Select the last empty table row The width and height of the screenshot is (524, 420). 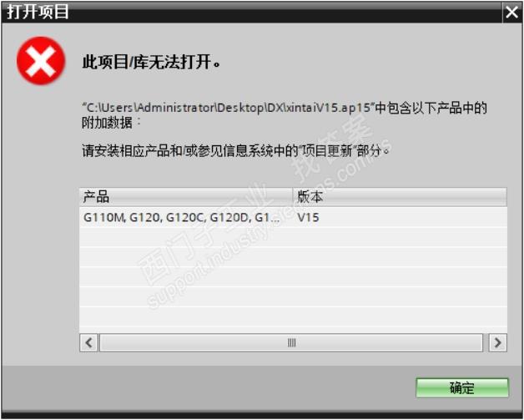click(x=293, y=316)
